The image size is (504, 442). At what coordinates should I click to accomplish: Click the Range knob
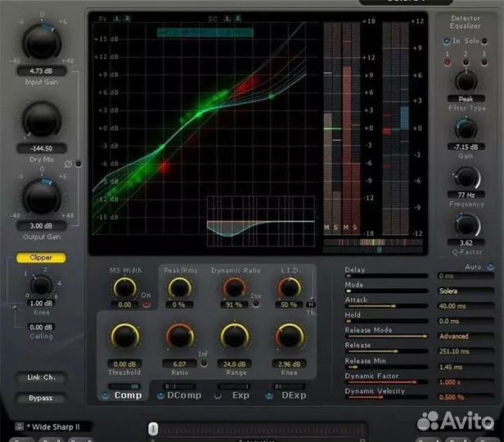(234, 337)
